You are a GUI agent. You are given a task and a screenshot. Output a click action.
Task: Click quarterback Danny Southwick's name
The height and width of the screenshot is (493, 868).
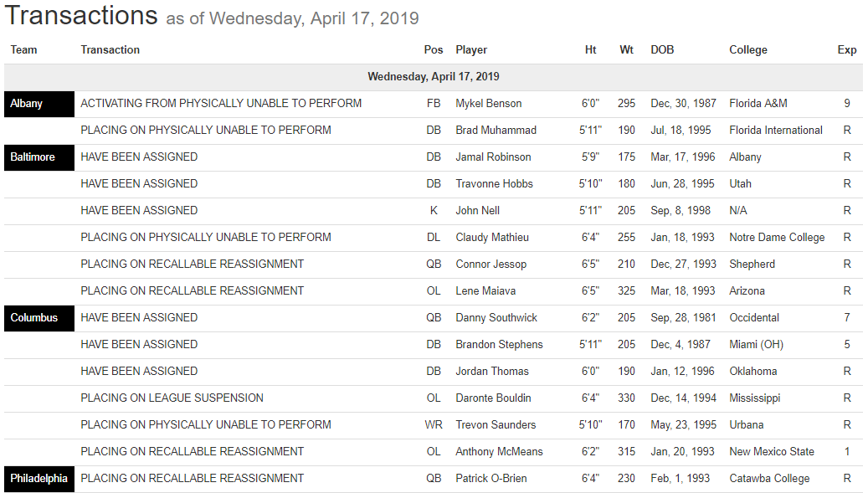click(x=496, y=318)
